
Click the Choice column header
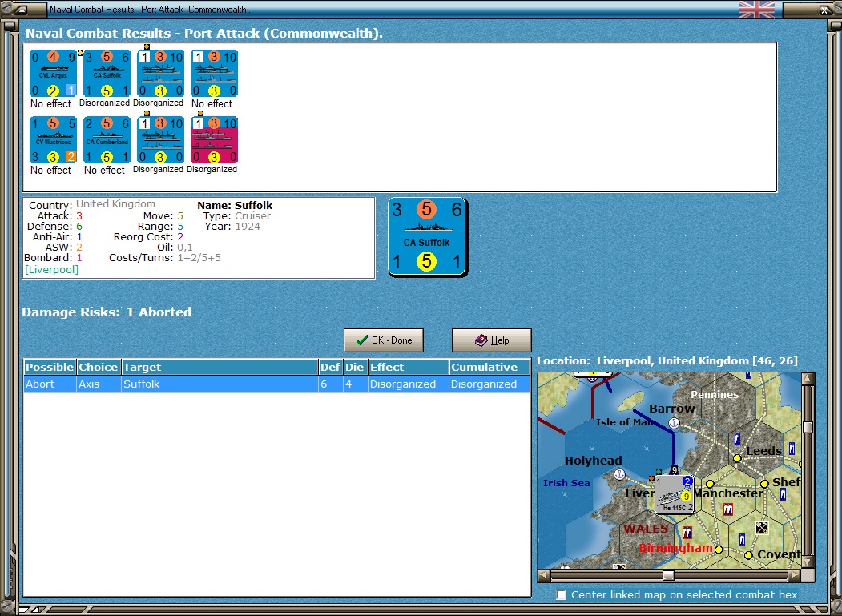click(99, 368)
